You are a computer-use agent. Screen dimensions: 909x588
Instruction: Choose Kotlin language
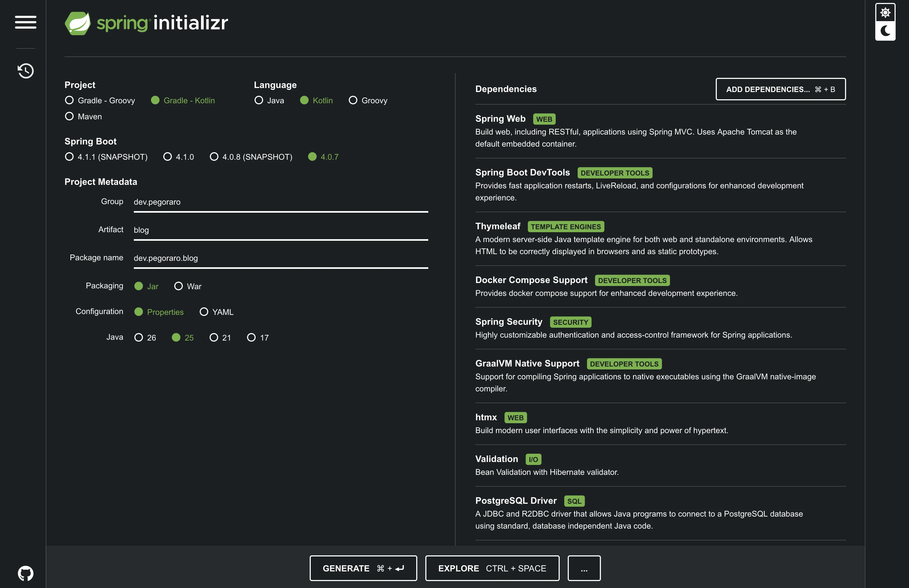click(x=316, y=100)
